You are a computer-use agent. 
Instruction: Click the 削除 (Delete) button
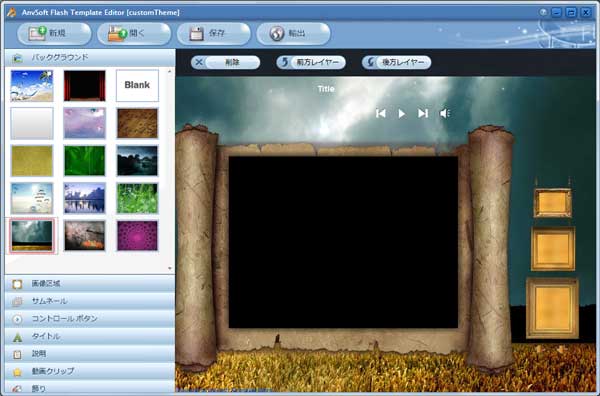coord(225,62)
